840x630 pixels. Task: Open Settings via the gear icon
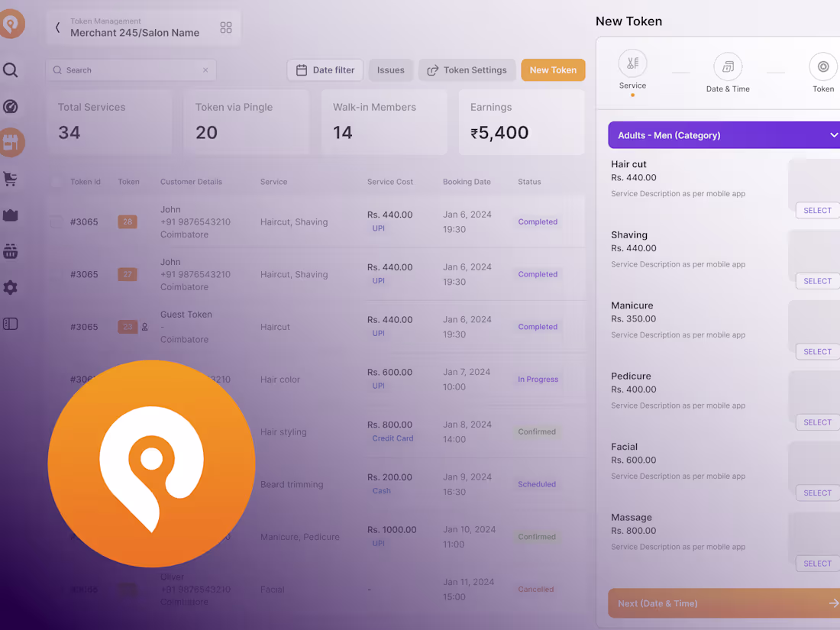click(10, 288)
